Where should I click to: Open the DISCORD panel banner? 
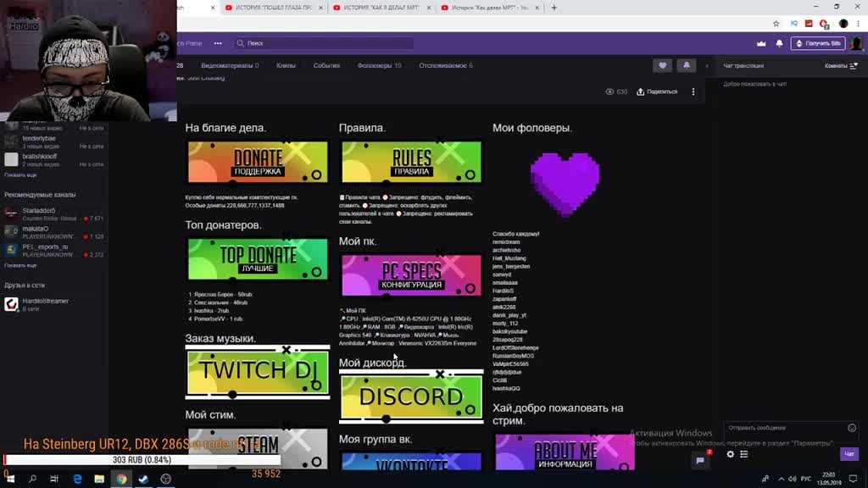click(411, 396)
